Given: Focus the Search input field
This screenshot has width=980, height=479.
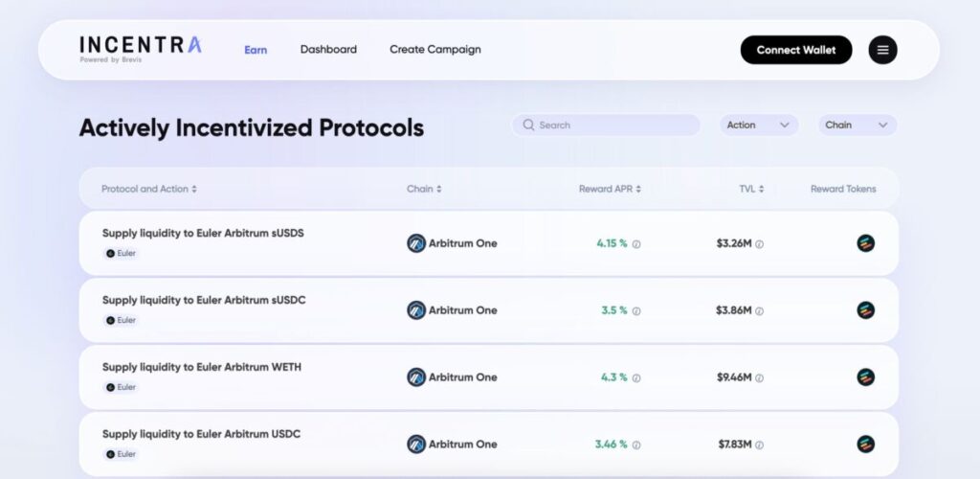Looking at the screenshot, I should [612, 125].
